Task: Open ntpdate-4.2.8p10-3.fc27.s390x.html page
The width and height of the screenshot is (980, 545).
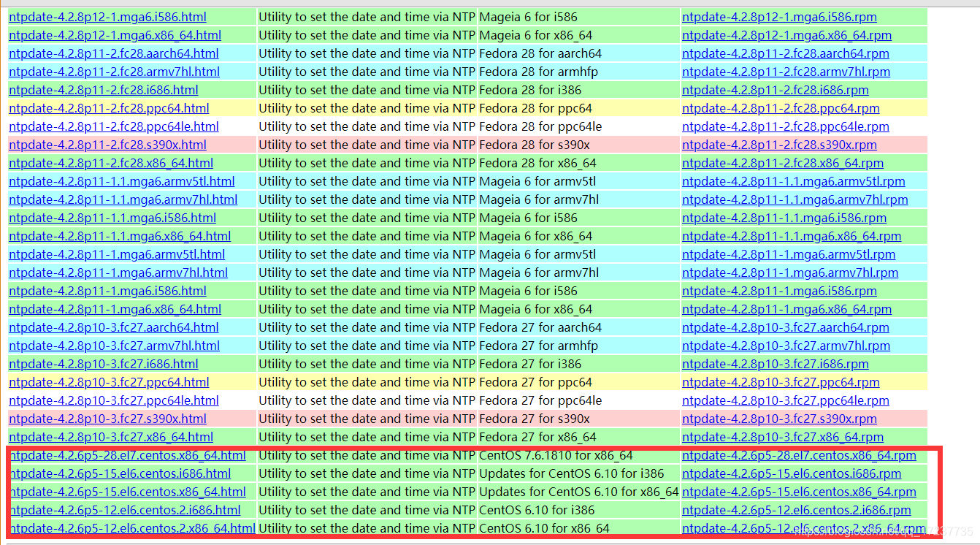Action: click(x=107, y=419)
